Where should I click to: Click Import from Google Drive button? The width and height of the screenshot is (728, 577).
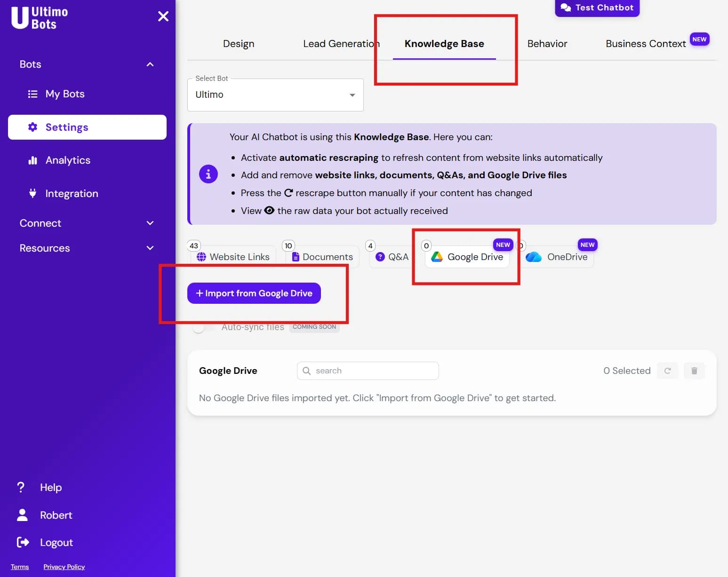[254, 293]
